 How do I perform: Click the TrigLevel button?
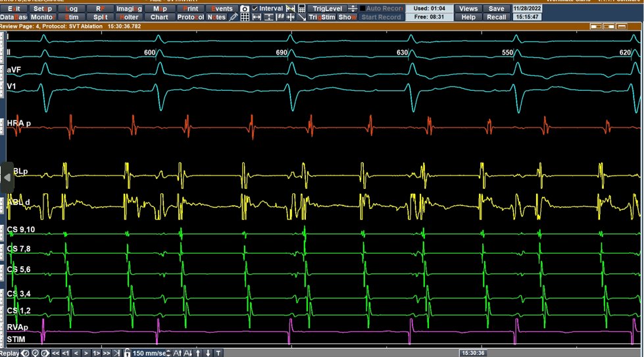(328, 9)
